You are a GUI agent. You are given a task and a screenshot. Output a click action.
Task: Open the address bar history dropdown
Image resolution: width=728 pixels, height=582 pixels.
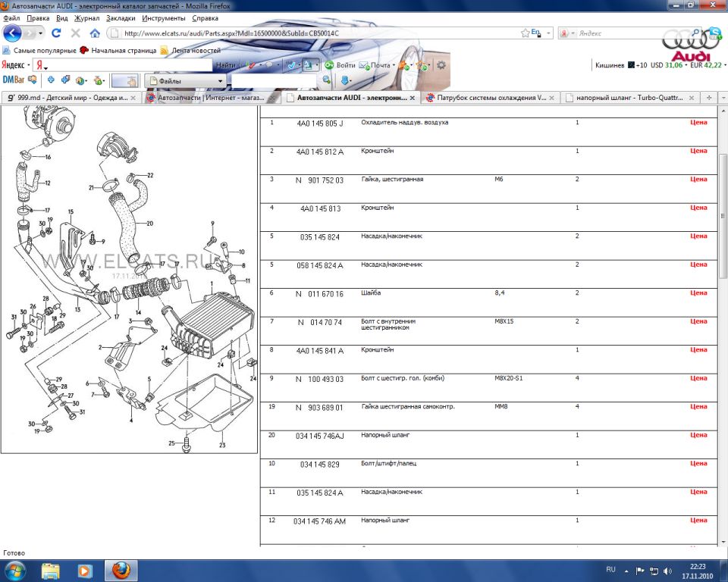point(548,33)
